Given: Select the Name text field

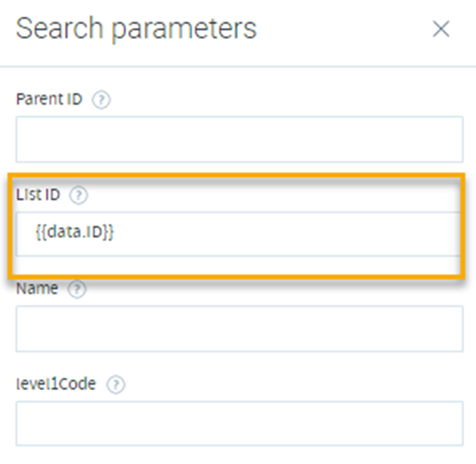Looking at the screenshot, I should click(x=240, y=329).
